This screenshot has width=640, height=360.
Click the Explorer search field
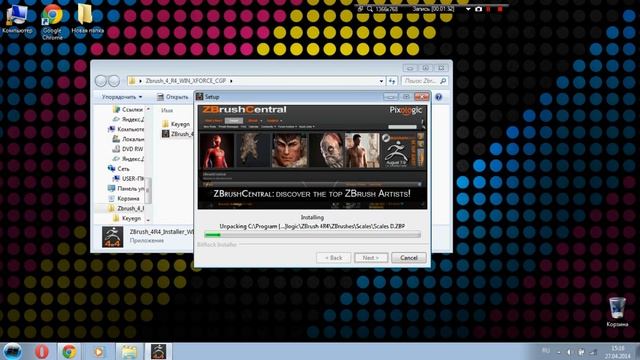[x=424, y=81]
